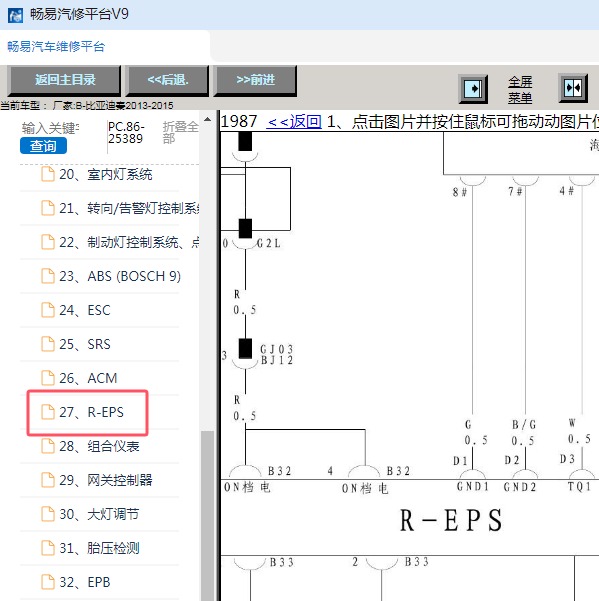
Task: Click the document icon beside 24、ESC
Action: (48, 310)
